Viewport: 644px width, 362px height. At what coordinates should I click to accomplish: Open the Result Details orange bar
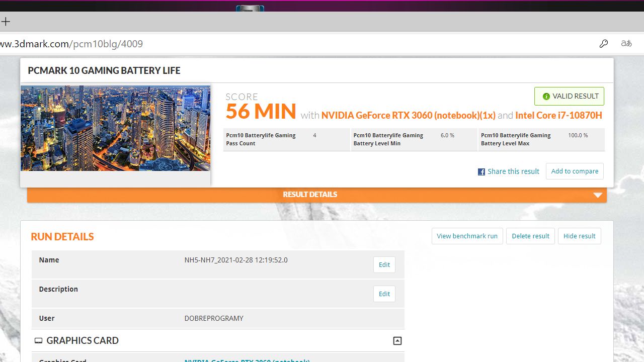[317, 195]
